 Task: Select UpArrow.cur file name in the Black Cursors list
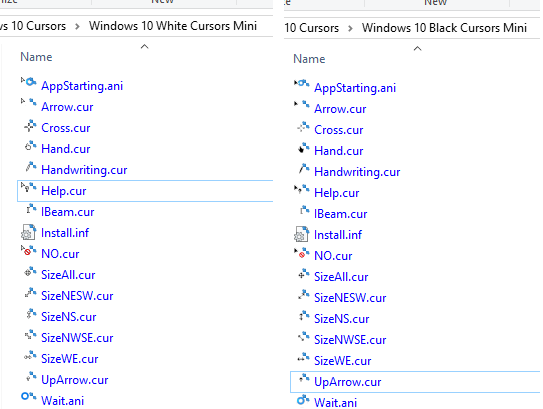(x=347, y=382)
